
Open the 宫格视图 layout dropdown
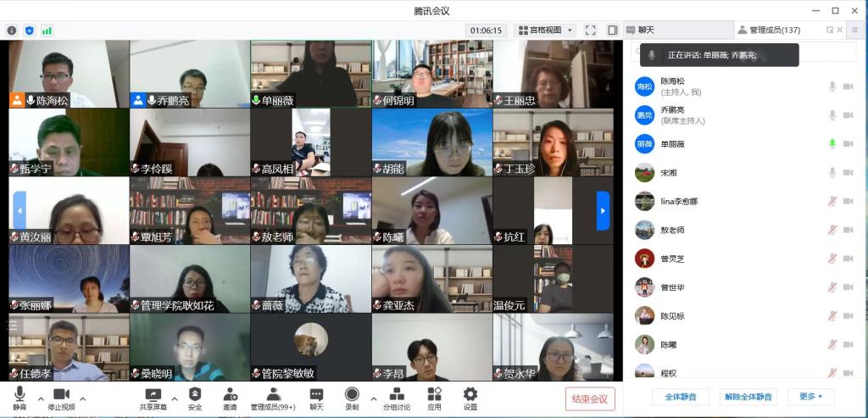coord(545,31)
